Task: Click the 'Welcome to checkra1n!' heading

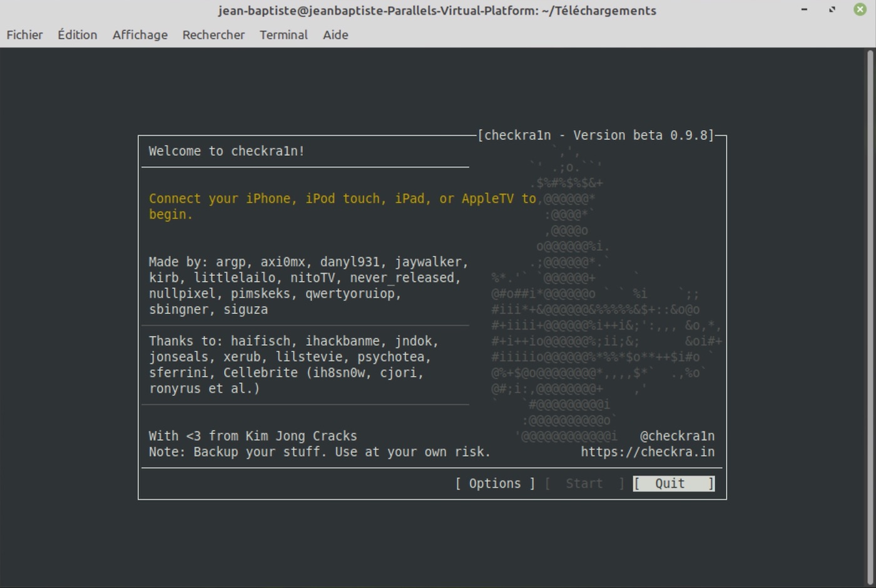Action: pos(227,151)
